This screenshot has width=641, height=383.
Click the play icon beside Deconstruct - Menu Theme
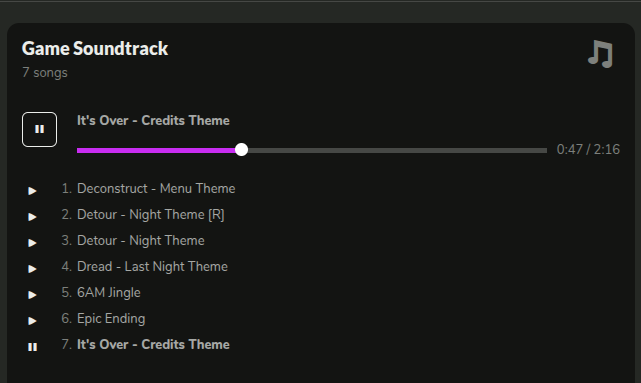(x=32, y=191)
